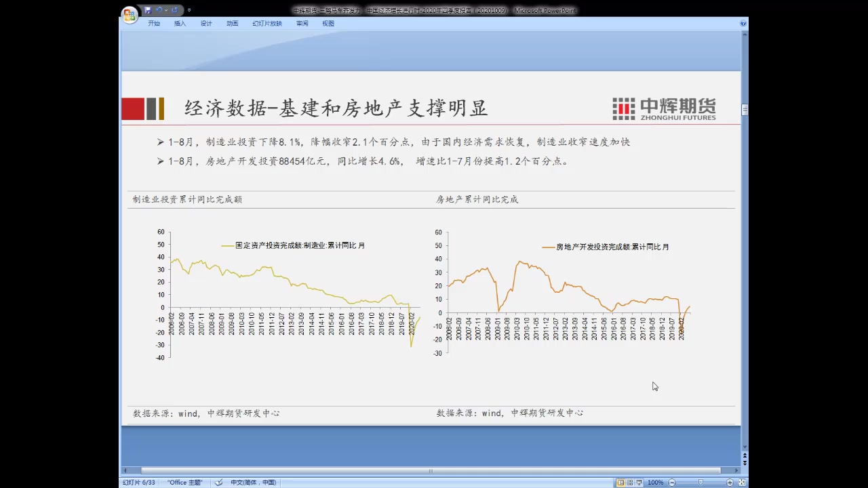
Task: Switch to Slide Sorter view
Action: tap(630, 483)
